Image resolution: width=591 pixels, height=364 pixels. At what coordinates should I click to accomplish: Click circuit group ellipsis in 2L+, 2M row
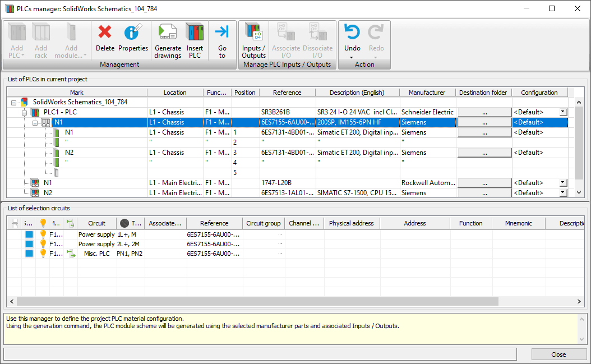pos(280,243)
